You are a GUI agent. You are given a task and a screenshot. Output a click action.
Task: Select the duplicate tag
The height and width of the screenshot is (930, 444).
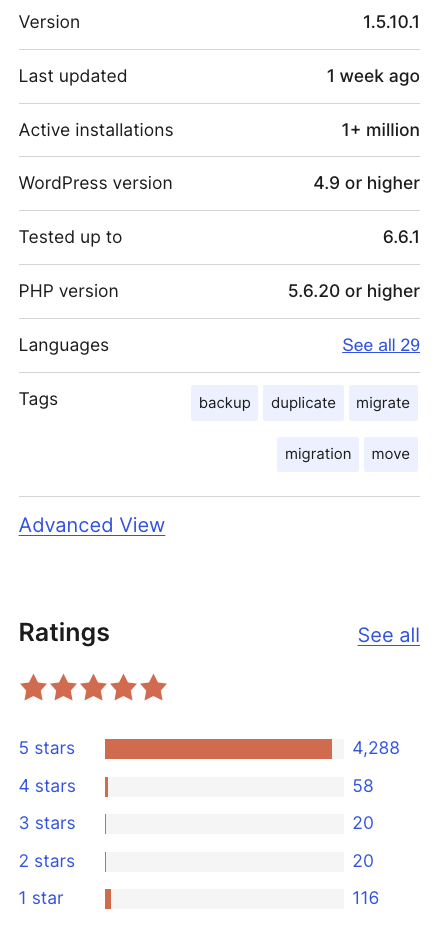tap(303, 403)
